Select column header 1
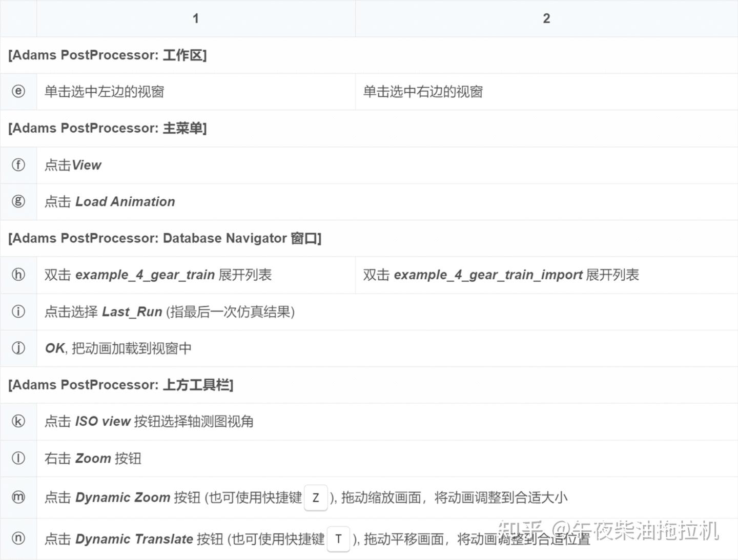 pyautogui.click(x=196, y=18)
